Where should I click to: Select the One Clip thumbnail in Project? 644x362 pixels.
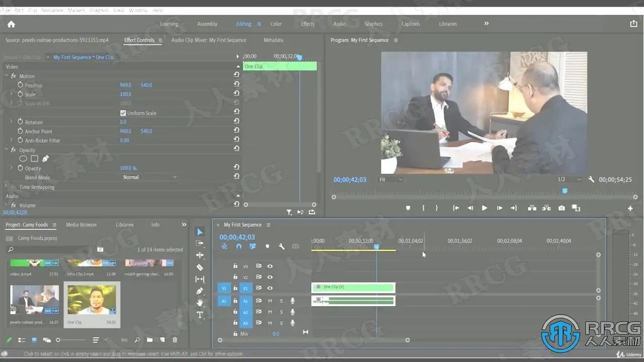92,300
